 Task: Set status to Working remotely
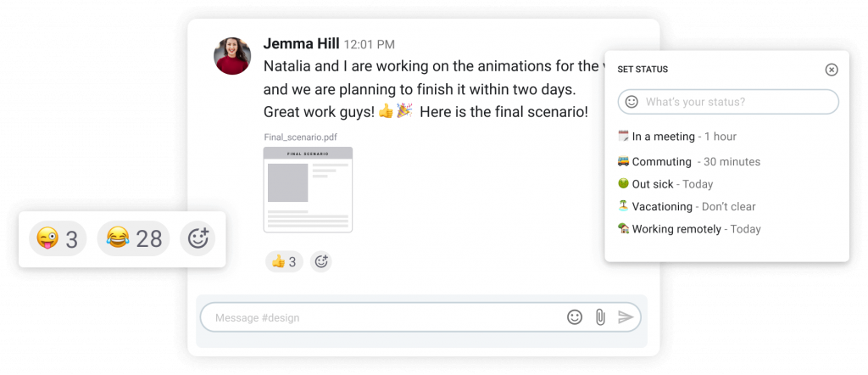[x=688, y=229]
